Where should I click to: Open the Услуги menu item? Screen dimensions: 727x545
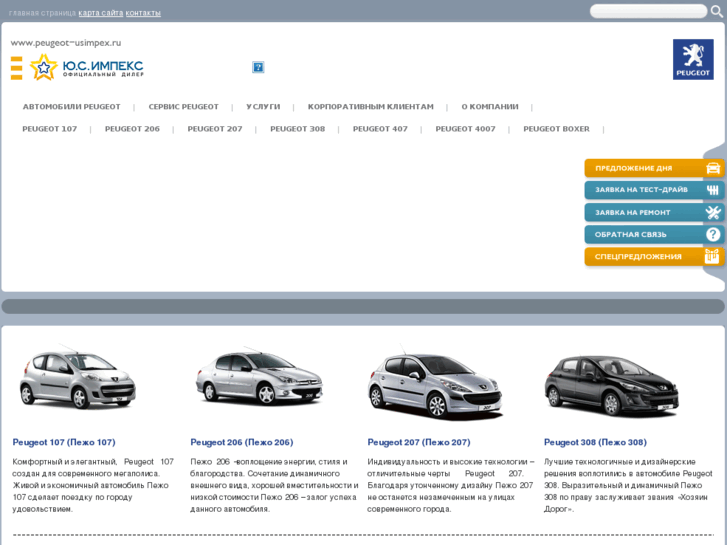tap(263, 107)
